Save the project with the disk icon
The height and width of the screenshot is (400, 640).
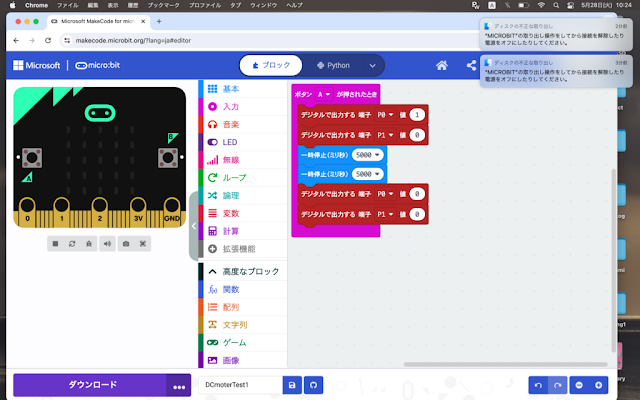coord(292,385)
